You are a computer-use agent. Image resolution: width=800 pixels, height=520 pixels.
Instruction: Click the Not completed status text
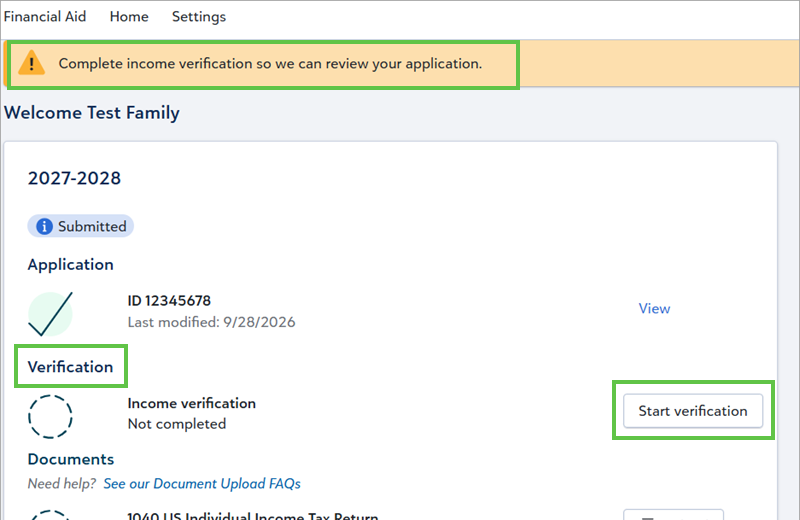(x=177, y=424)
